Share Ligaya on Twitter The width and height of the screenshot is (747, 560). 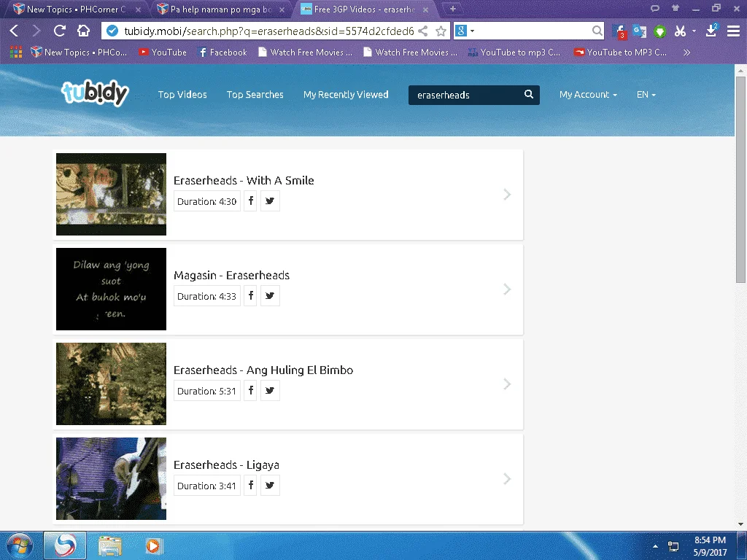[270, 485]
